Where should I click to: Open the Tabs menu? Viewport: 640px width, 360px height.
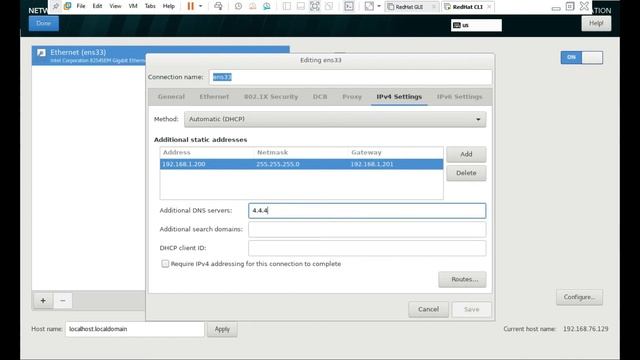[150, 6]
